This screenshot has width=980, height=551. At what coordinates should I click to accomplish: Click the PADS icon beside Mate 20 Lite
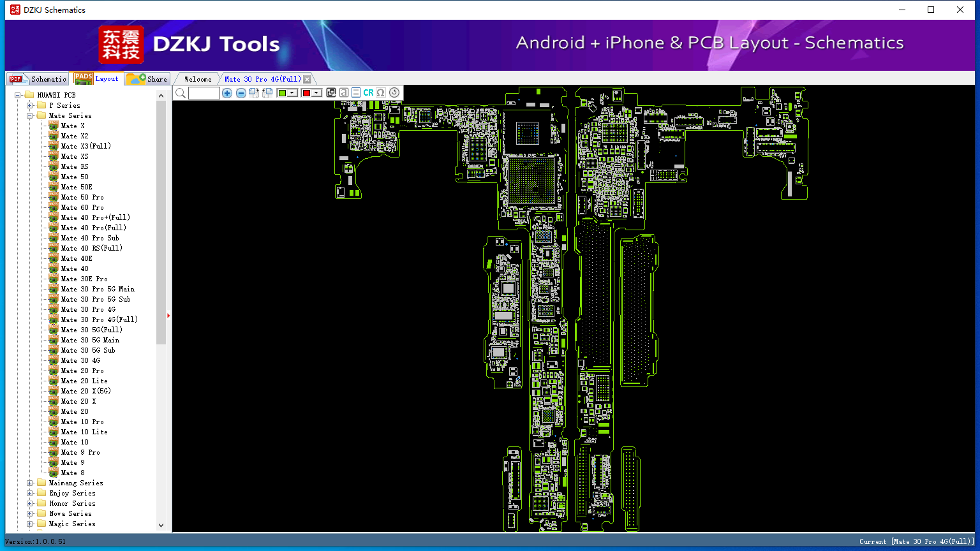[54, 381]
